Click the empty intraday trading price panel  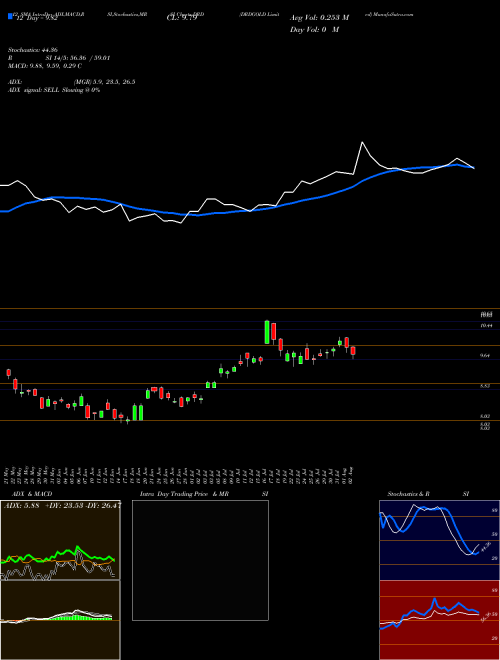click(x=200, y=560)
